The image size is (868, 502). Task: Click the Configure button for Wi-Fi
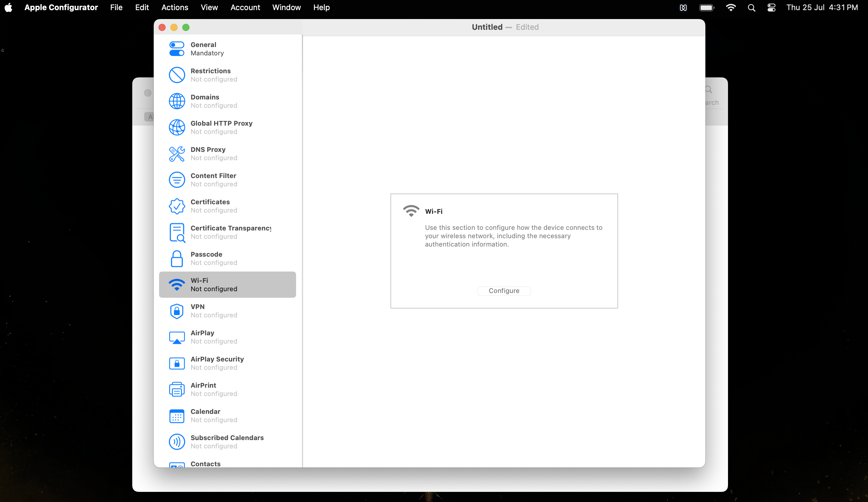[x=504, y=291]
